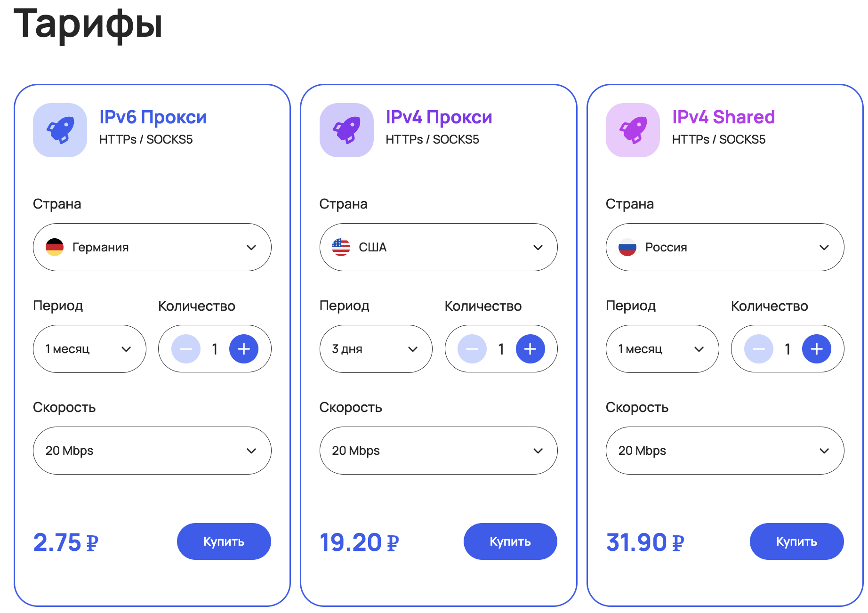Increase IPv4 Shared quantity with plus
The image size is (868, 613).
[x=816, y=349]
